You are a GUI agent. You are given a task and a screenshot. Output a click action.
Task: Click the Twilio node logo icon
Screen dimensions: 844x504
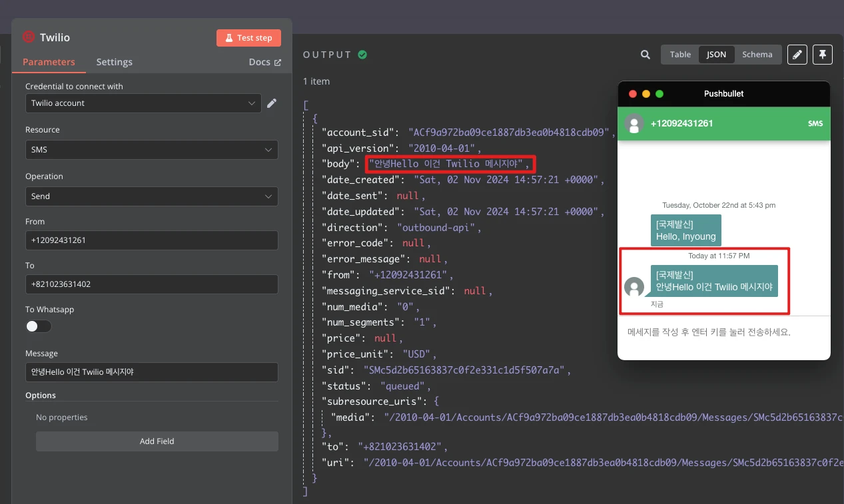point(29,37)
